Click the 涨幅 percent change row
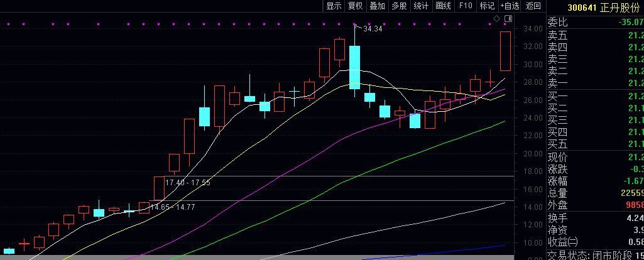Viewport: 644px width, 260px height. [595, 181]
